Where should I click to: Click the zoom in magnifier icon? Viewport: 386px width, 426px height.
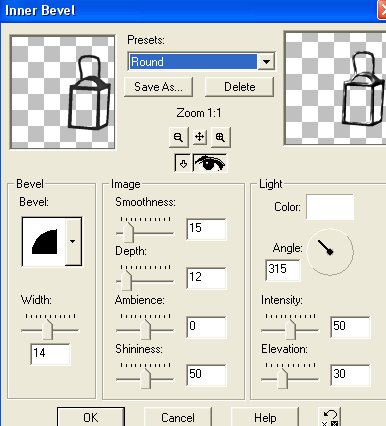point(220,137)
